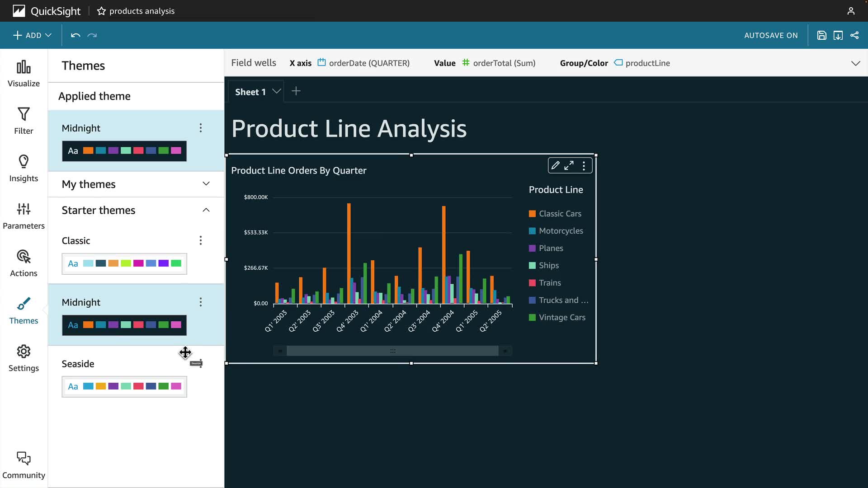This screenshot has width=868, height=488.
Task: Open Seaside theme options menu
Action: click(x=201, y=364)
